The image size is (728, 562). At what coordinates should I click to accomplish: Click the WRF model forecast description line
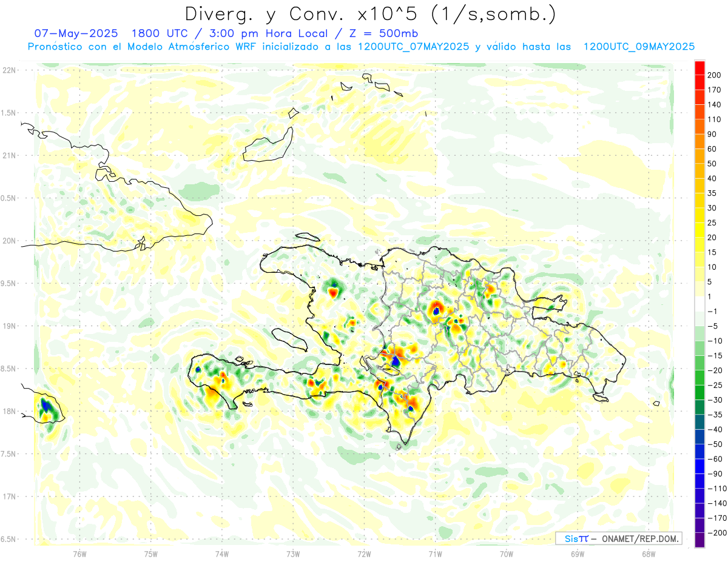coord(361,47)
